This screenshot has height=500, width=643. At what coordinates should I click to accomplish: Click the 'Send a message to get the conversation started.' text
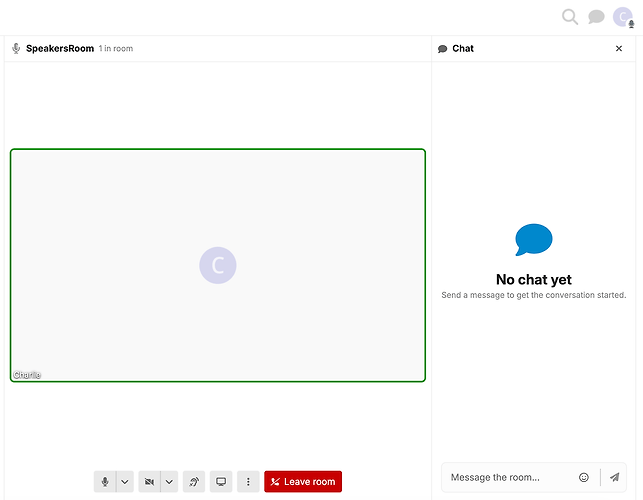pyautogui.click(x=534, y=295)
